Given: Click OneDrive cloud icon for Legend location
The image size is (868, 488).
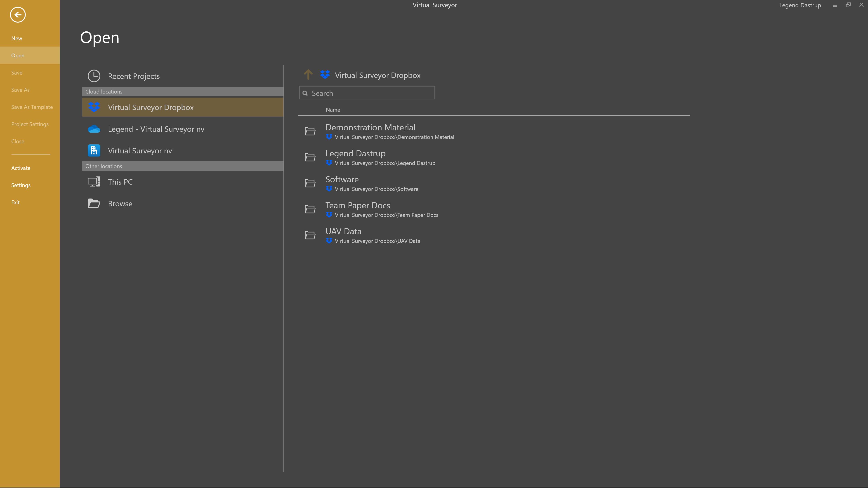Looking at the screenshot, I should (x=94, y=129).
